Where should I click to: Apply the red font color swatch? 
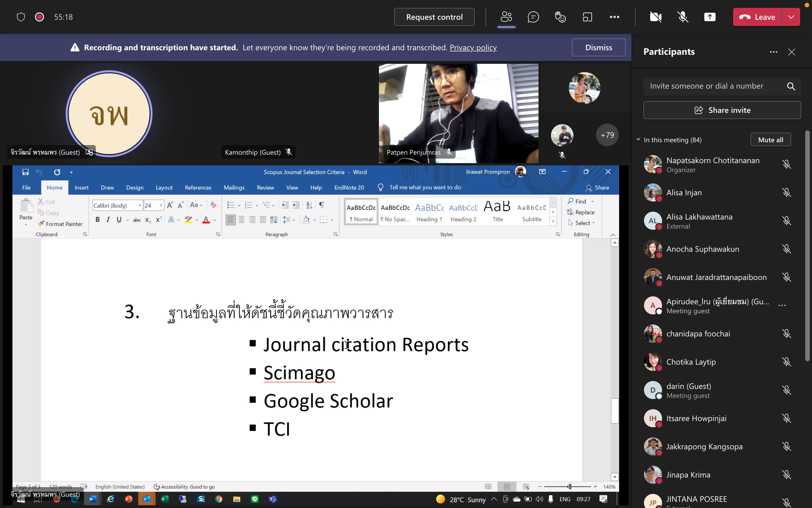click(206, 220)
